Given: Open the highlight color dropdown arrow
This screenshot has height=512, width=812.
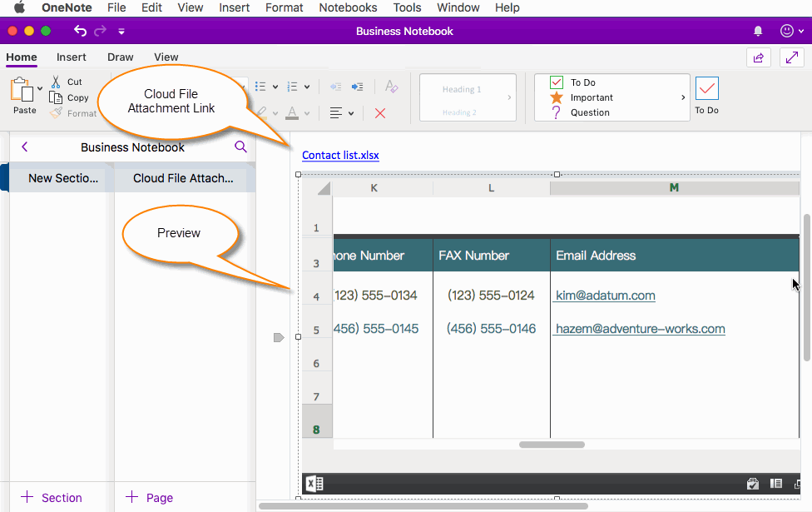Looking at the screenshot, I should (x=275, y=113).
